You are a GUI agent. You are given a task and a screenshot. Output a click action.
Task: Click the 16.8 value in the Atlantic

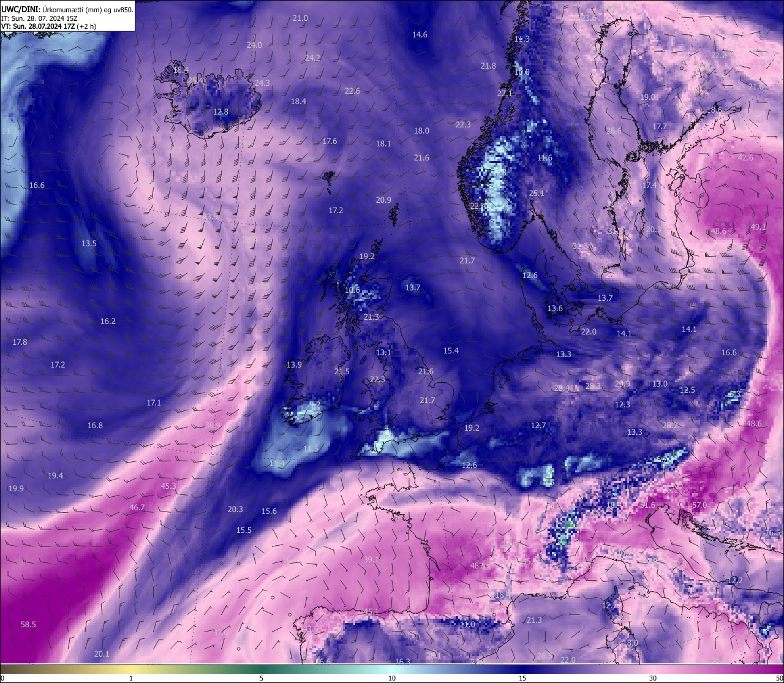[95, 425]
